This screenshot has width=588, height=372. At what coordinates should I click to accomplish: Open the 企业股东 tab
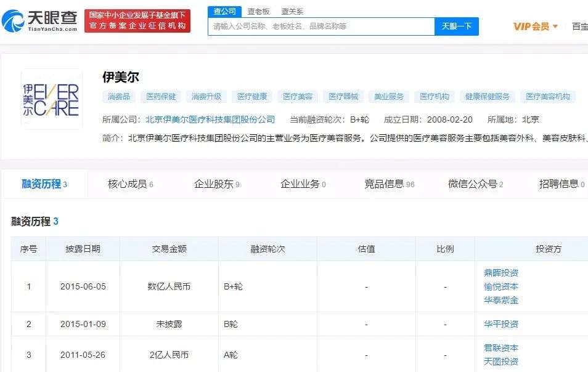point(217,184)
